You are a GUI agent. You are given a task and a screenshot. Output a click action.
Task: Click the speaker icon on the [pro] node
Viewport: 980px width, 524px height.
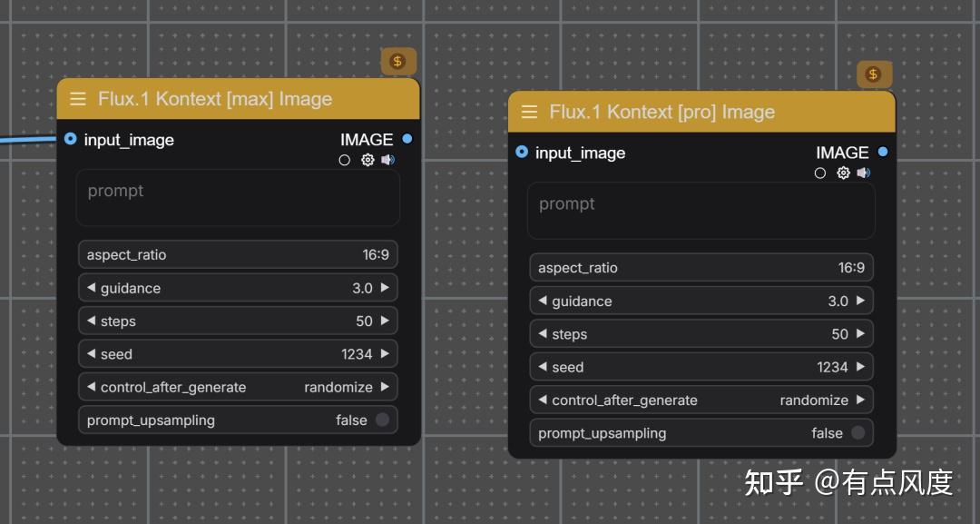pyautogui.click(x=864, y=173)
